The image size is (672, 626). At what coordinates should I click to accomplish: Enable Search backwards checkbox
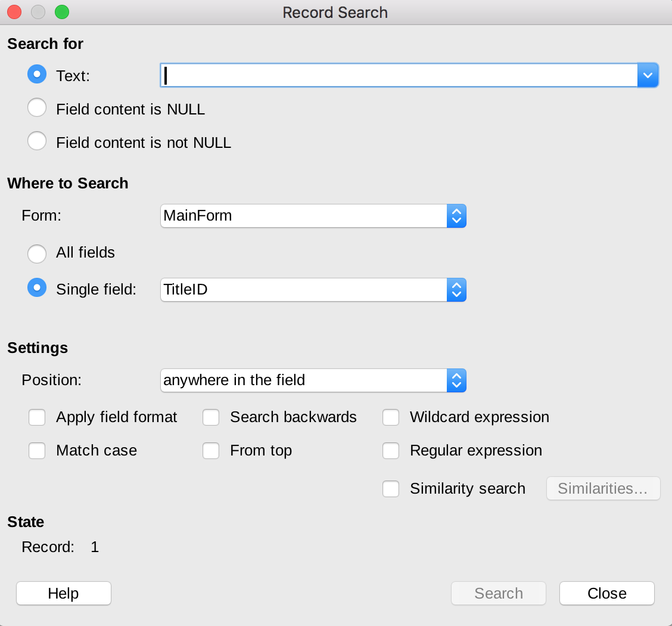click(x=211, y=417)
